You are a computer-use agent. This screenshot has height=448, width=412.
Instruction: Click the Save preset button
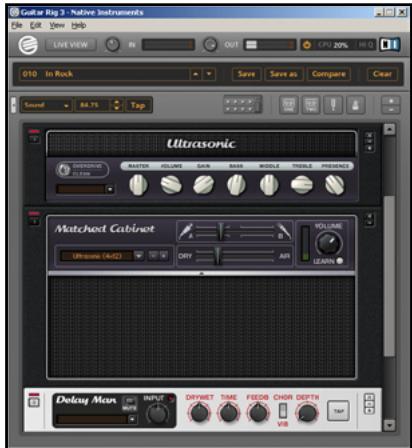(246, 74)
